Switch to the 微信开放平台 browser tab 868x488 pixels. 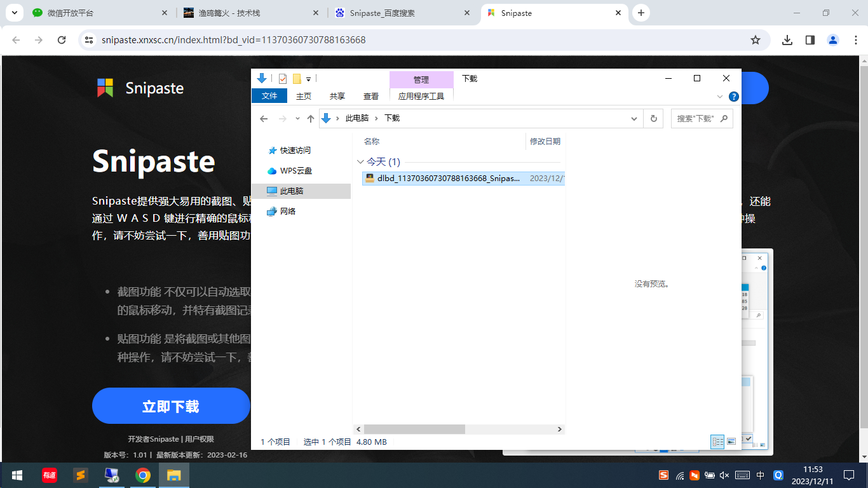point(100,13)
